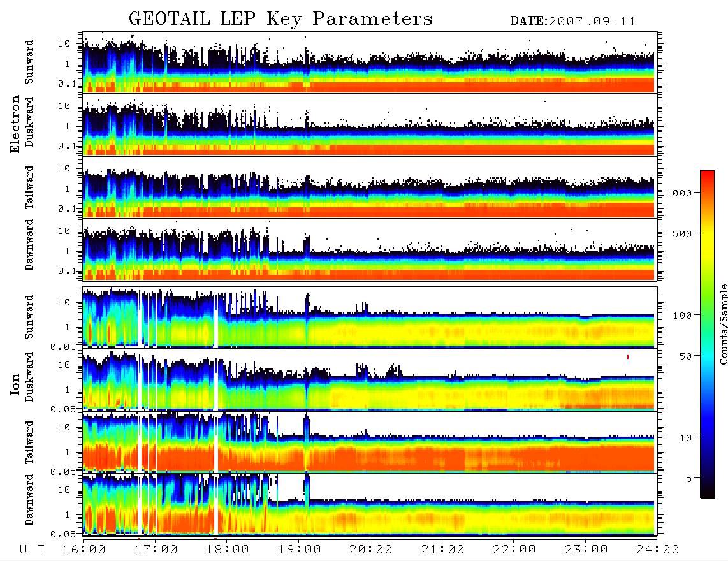Click the Ion Duskward spectrogram panel
Viewport: 728px width, 561px height.
pos(370,380)
